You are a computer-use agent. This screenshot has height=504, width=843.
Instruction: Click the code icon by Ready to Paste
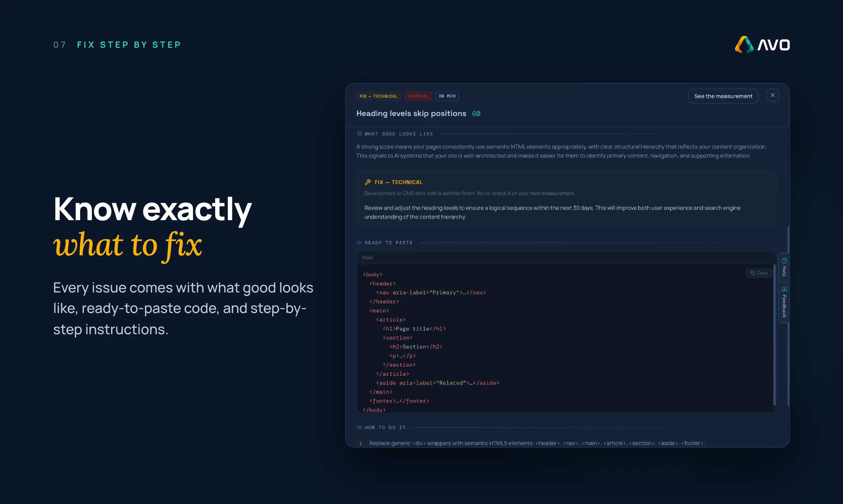tap(359, 242)
